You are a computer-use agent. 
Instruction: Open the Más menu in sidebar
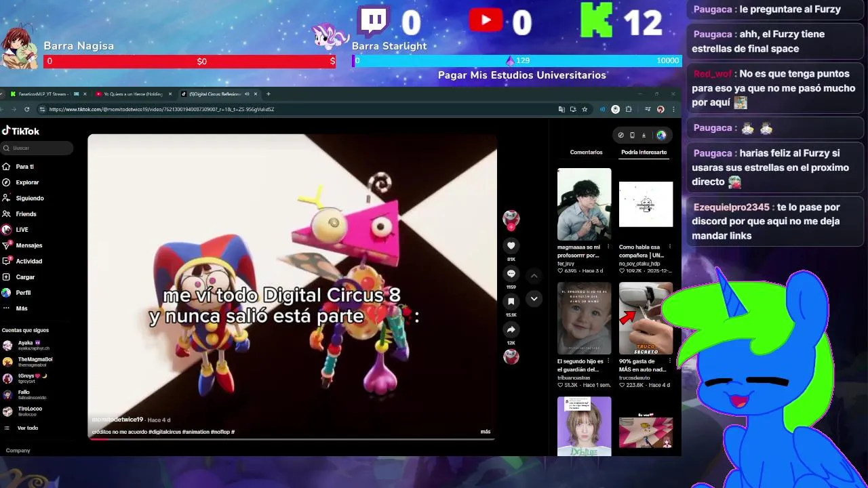click(x=16, y=308)
